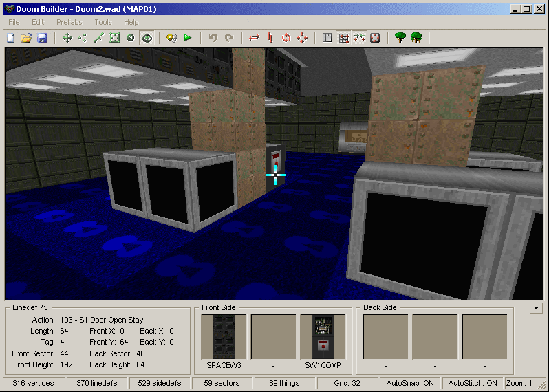The height and width of the screenshot is (392, 549).
Task: Undo last action in toolbar
Action: click(213, 38)
